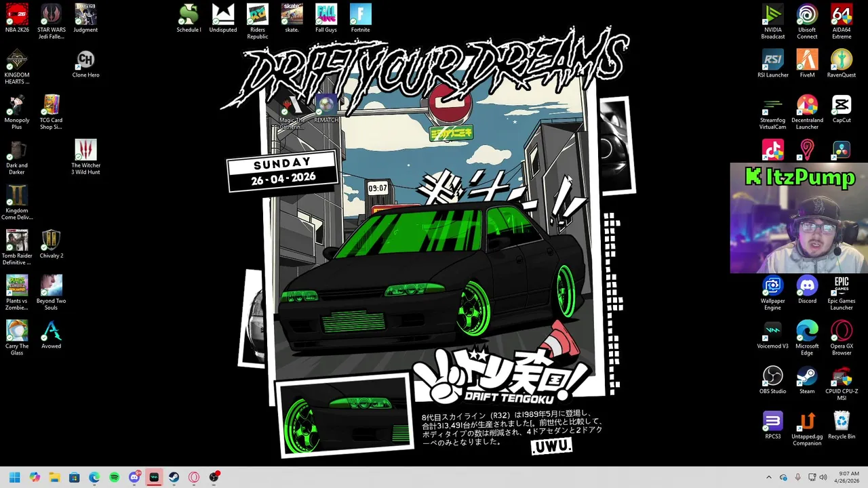Open the Carry The Glass shortcut
868x488 pixels.
17,338
